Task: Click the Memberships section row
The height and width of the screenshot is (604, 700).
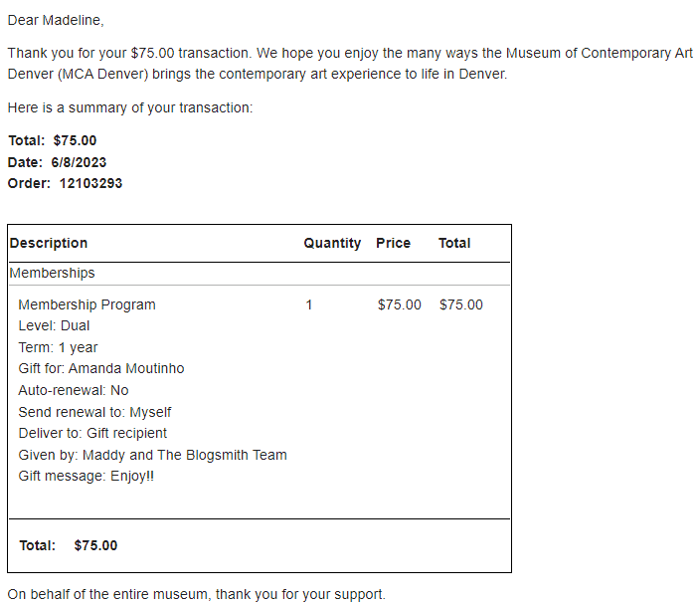Action: [260, 273]
